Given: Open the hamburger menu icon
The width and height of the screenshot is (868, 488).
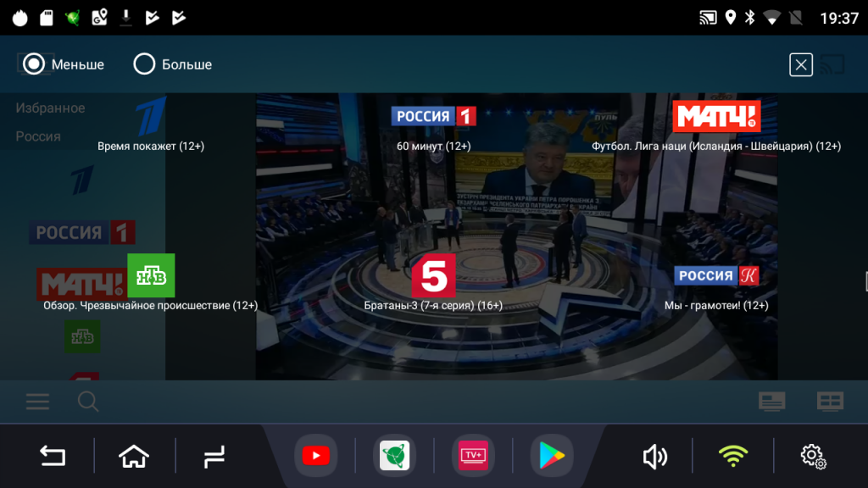Looking at the screenshot, I should point(37,402).
